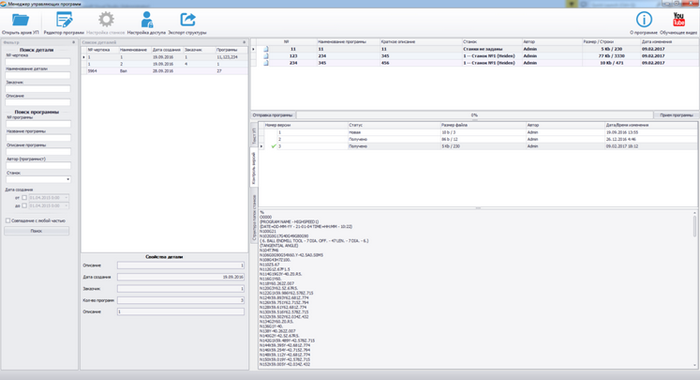
Task: Click the program text vertical scrollbar
Action: click(695, 288)
